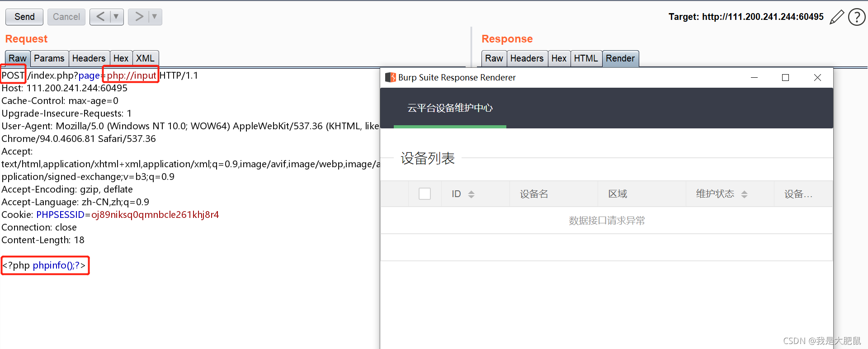Click the POST method in request line

click(x=13, y=75)
